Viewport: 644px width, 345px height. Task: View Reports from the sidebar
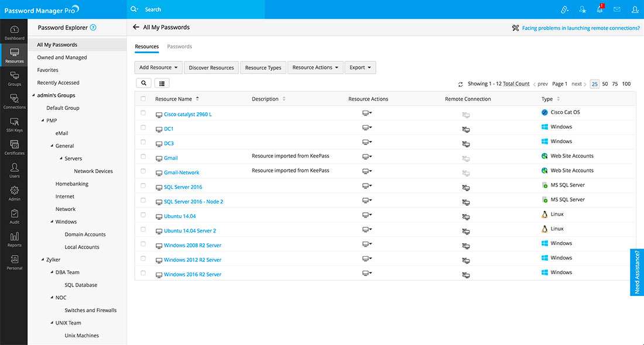[13, 239]
